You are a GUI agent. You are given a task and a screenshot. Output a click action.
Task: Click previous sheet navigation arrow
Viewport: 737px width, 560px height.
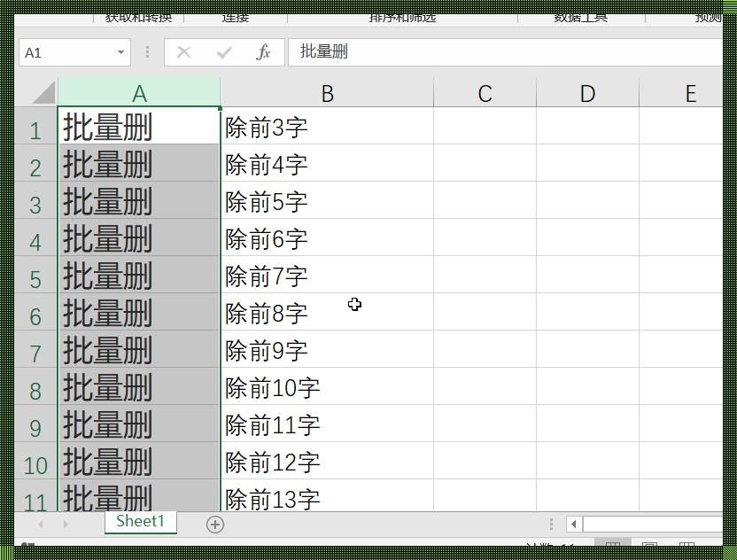[x=41, y=524]
